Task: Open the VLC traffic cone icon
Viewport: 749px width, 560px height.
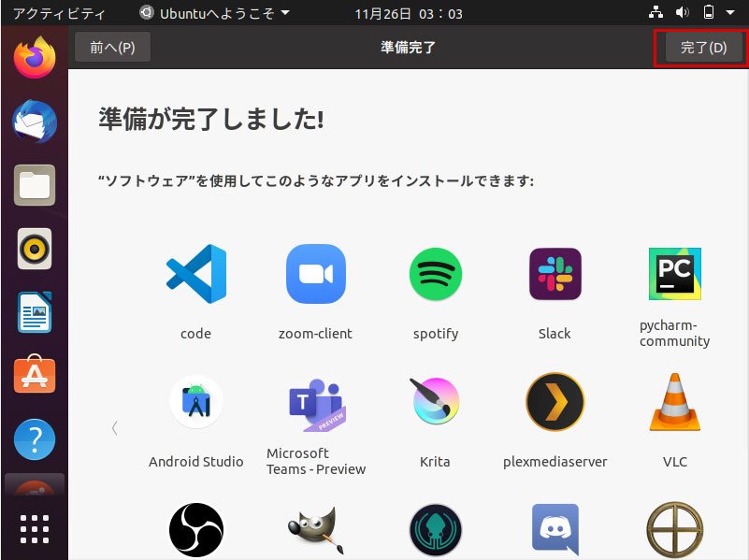Action: coord(674,401)
